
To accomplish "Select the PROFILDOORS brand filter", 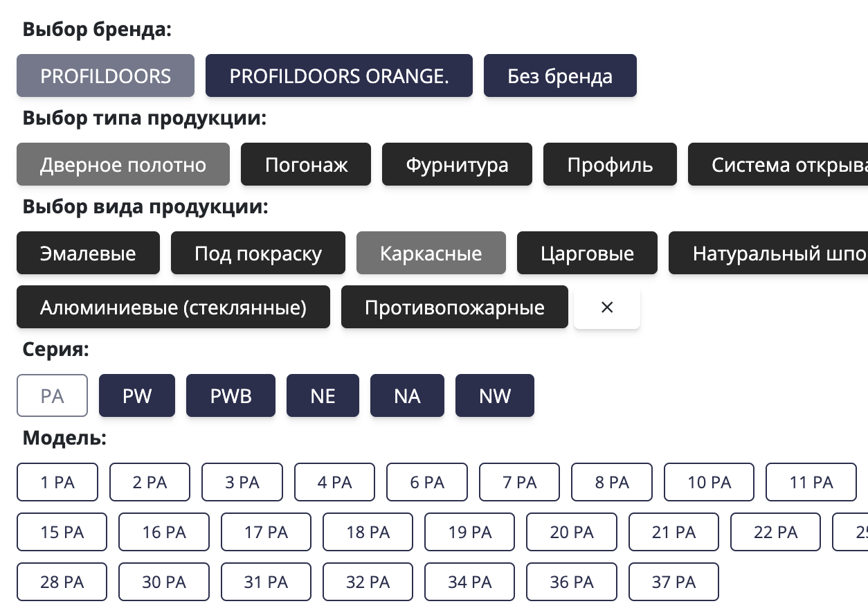I will click(105, 75).
